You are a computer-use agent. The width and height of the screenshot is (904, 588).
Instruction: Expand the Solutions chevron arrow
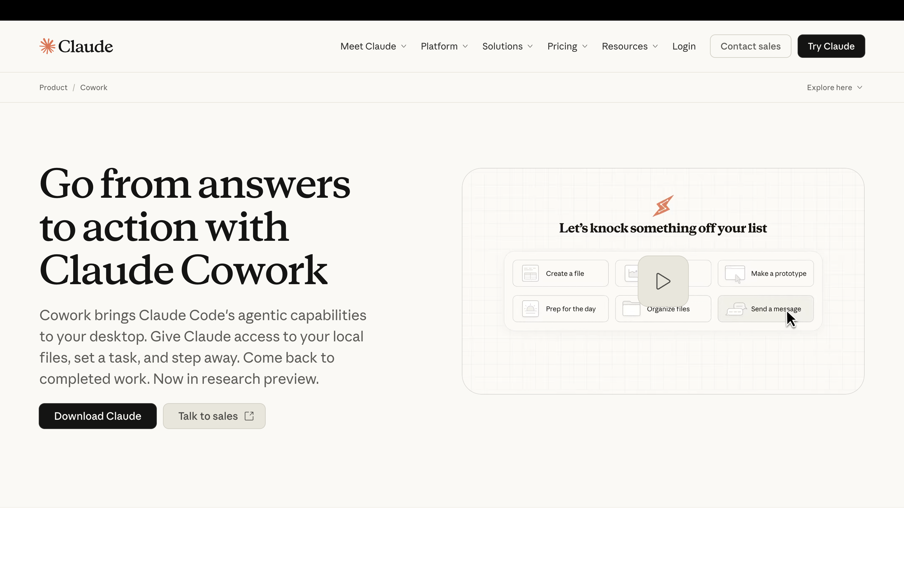(530, 46)
